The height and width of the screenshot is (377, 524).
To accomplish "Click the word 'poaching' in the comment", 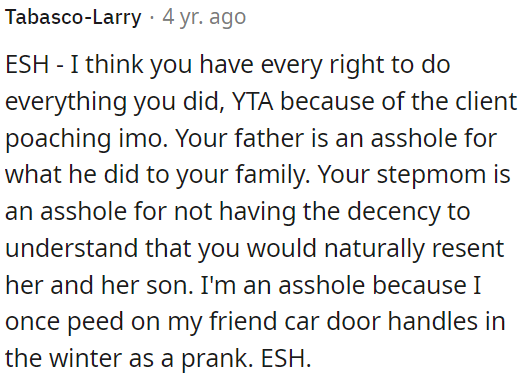I will [58, 139].
